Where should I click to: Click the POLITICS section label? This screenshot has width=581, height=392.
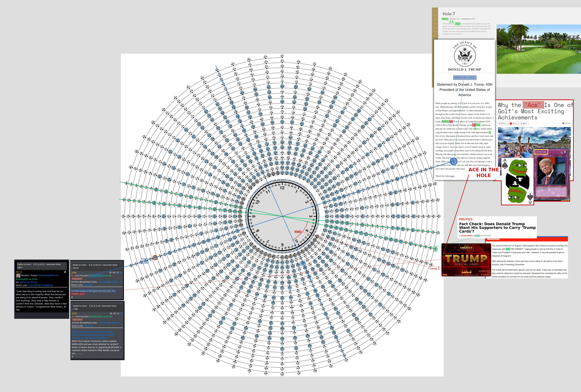tap(466, 219)
